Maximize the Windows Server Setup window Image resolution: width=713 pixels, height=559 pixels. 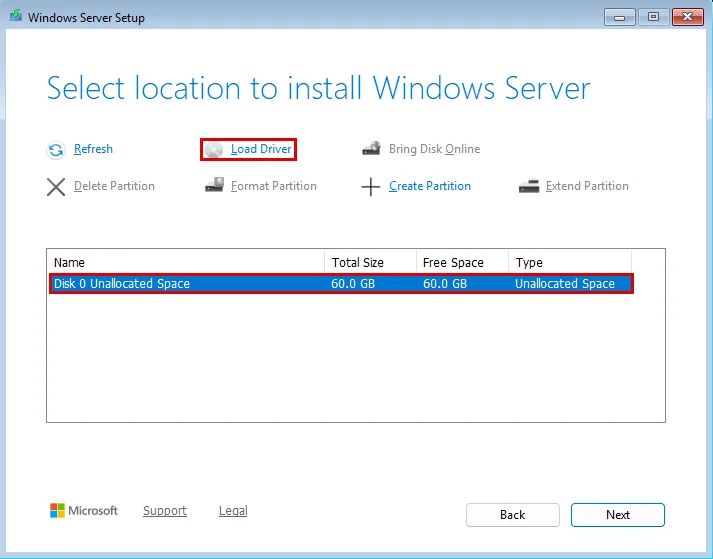point(653,17)
